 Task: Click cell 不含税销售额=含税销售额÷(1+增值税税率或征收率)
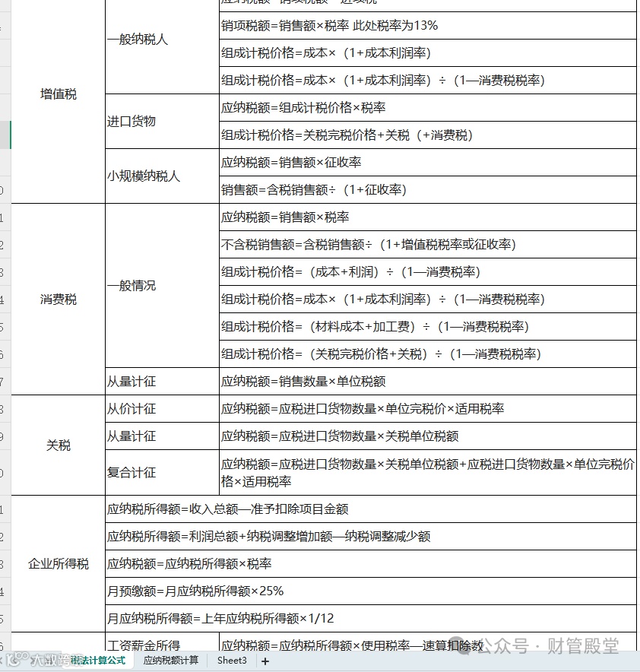428,245
